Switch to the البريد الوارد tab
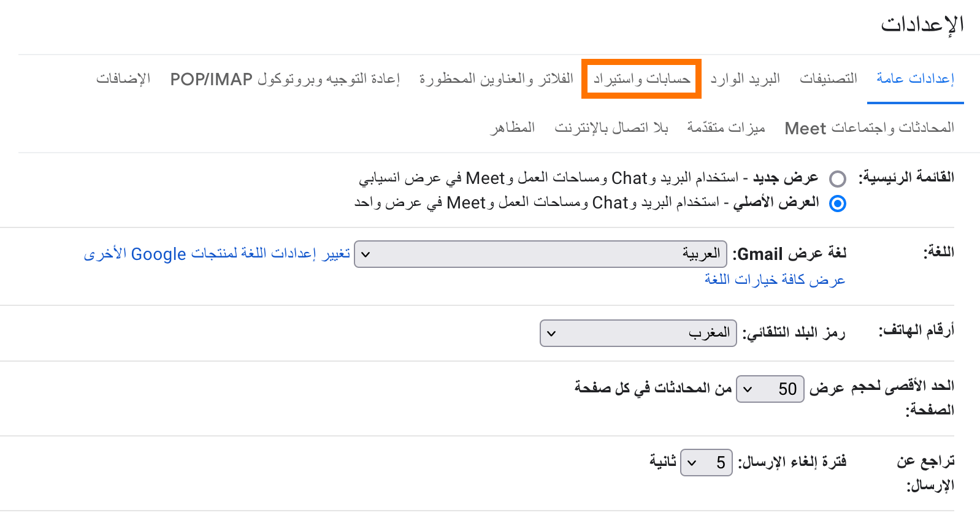 coord(745,78)
